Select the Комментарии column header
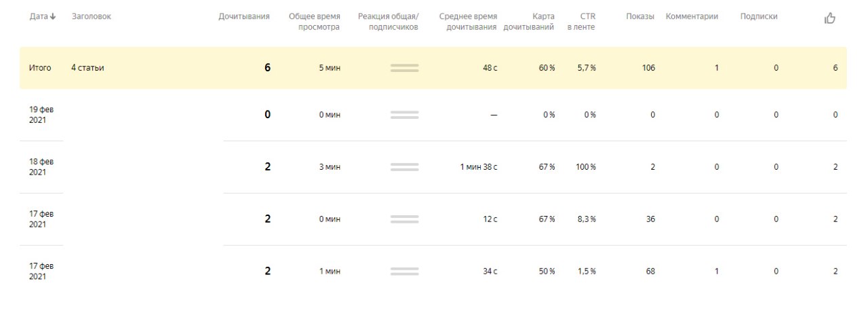The width and height of the screenshot is (868, 311). coord(692,16)
